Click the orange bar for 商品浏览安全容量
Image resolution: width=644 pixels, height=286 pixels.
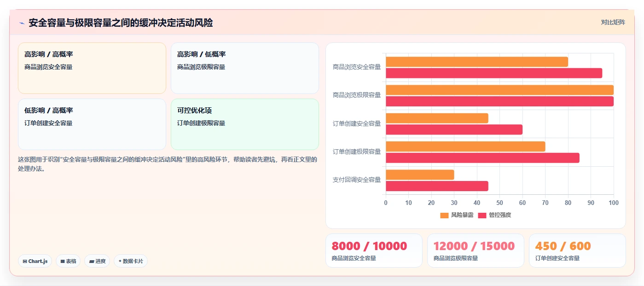pyautogui.click(x=477, y=62)
